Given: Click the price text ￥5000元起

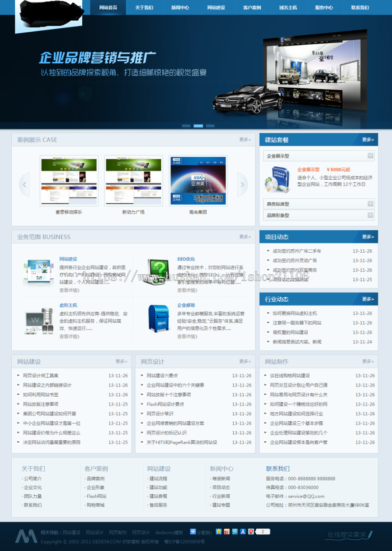Looking at the screenshot, I should [x=338, y=169].
